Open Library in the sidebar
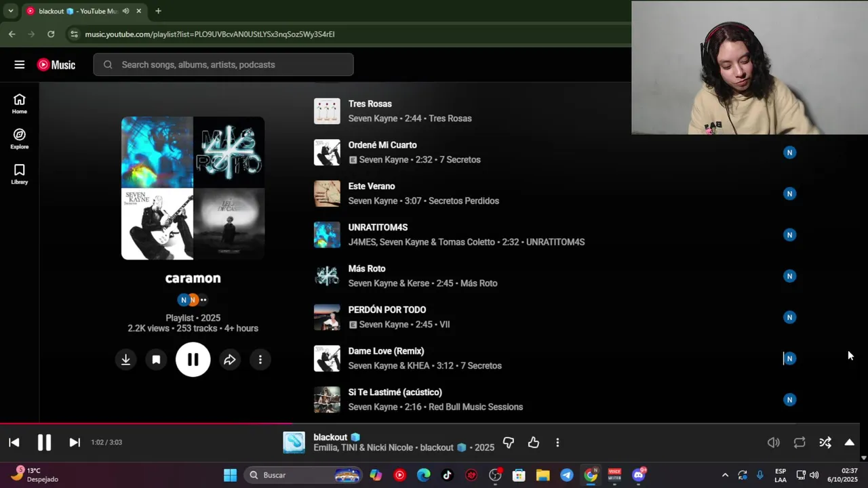The width and height of the screenshot is (868, 488). [x=19, y=174]
